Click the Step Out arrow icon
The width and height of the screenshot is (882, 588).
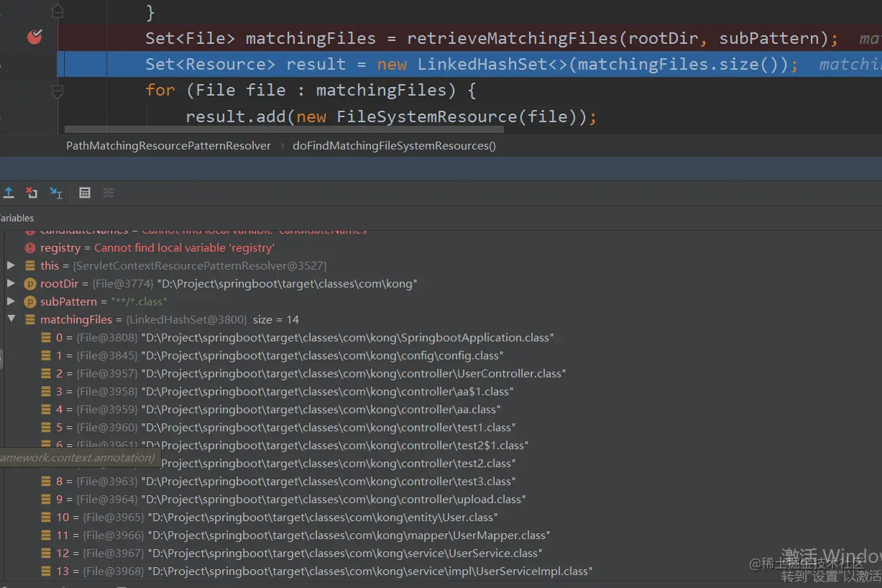[x=9, y=193]
